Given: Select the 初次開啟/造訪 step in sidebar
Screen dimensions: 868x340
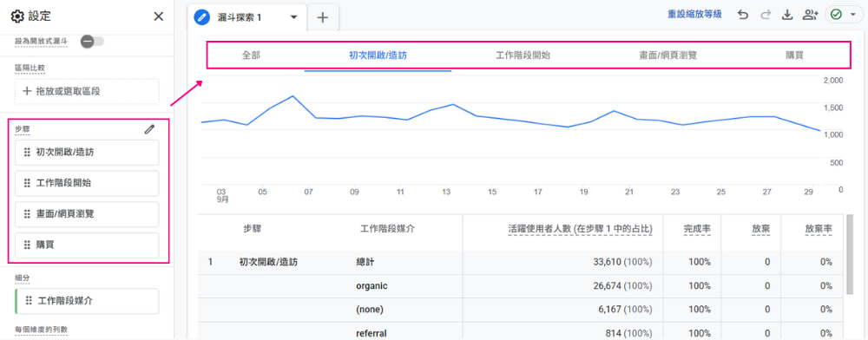Looking at the screenshot, I should (87, 153).
